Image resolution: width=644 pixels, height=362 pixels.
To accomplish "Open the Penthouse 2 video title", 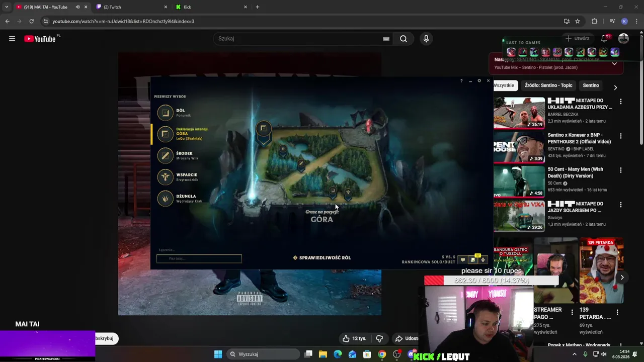I will pos(579,138).
